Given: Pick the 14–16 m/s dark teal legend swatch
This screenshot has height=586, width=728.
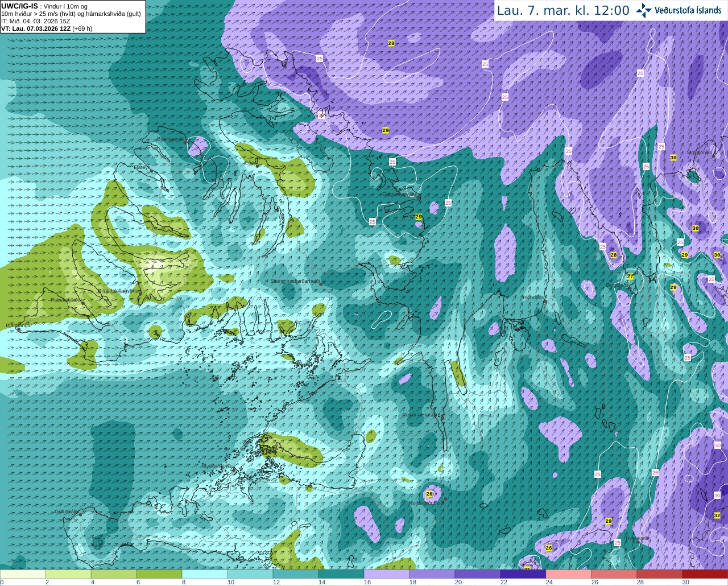Looking at the screenshot, I should (x=341, y=574).
